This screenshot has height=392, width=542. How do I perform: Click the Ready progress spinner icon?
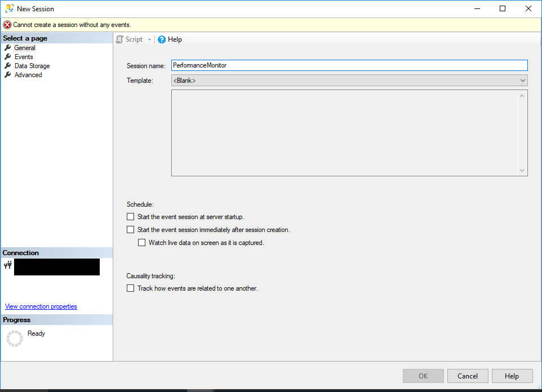[x=15, y=338]
